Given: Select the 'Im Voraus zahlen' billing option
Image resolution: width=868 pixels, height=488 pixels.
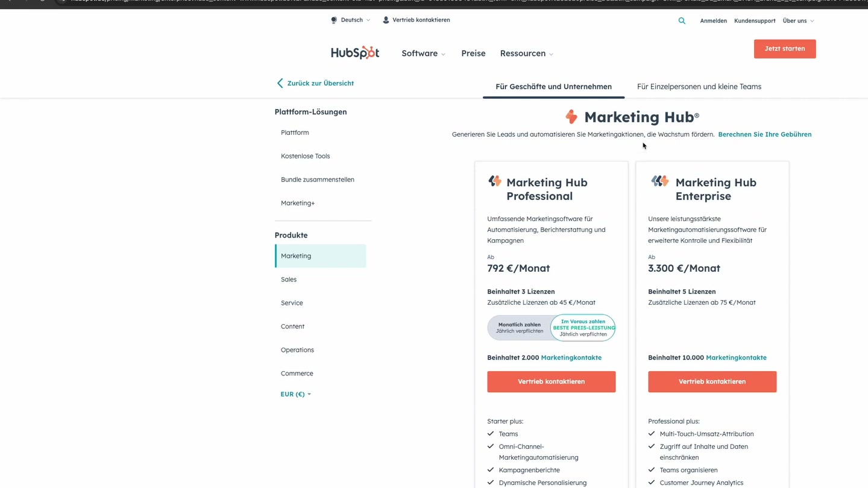Looking at the screenshot, I should click(x=582, y=327).
